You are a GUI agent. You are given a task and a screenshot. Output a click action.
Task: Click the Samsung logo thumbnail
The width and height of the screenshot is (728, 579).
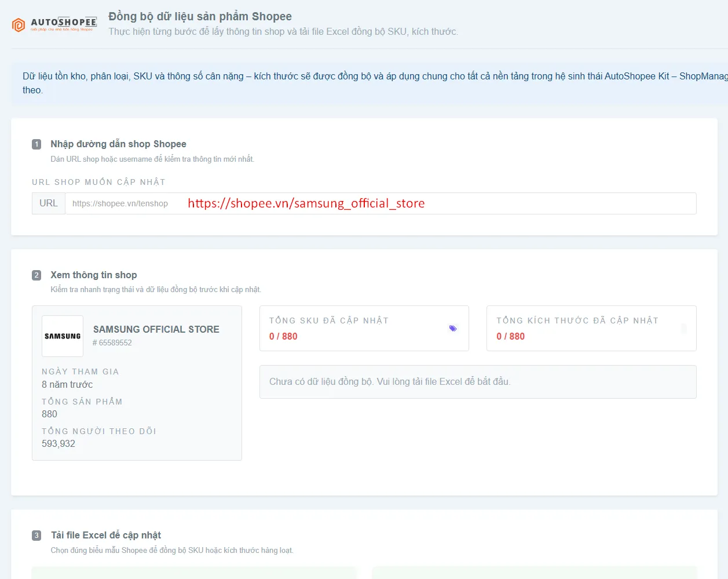click(63, 336)
